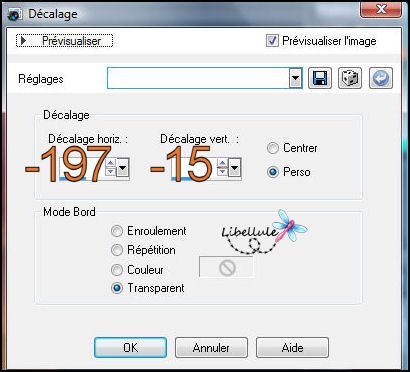The height and width of the screenshot is (372, 410).
Task: Expand the Prévisualiser preview pane
Action: pos(64,41)
